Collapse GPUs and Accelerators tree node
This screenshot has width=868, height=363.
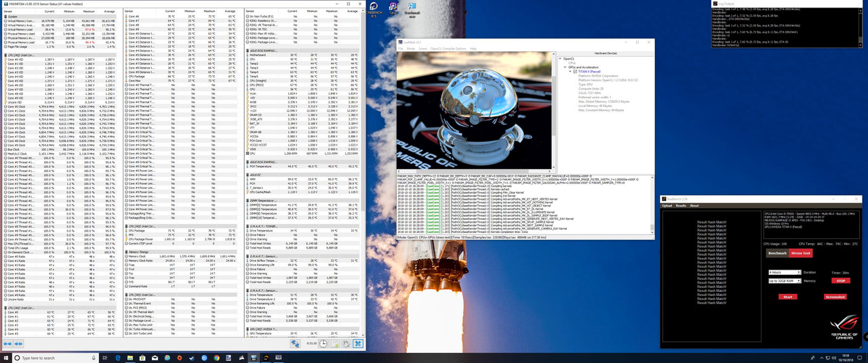[566, 67]
